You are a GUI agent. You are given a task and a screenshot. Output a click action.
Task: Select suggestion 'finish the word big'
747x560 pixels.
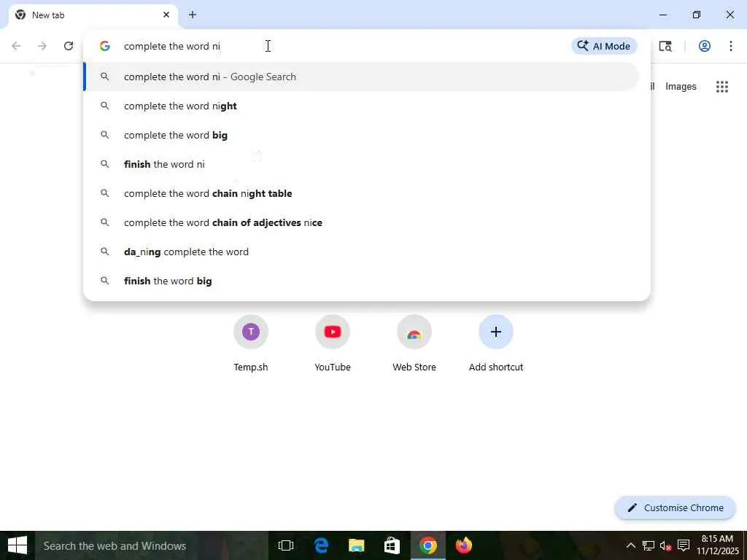pyautogui.click(x=361, y=281)
